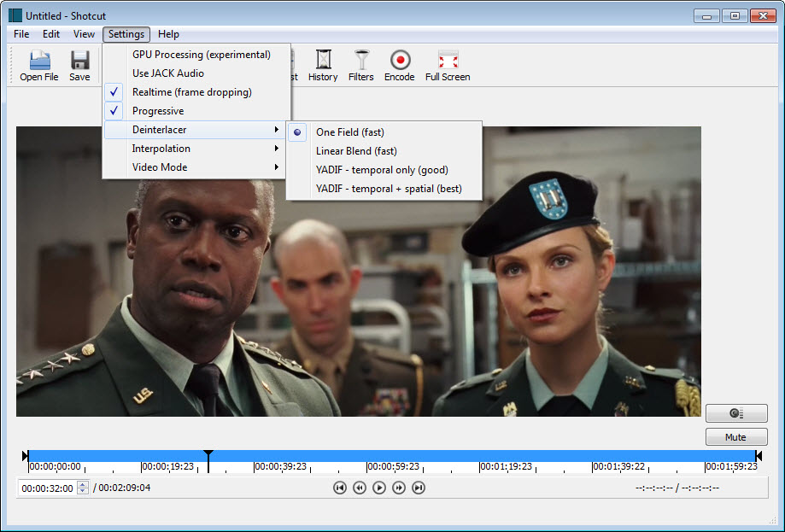The height and width of the screenshot is (532, 785).
Task: Click the Shotcut app icon in the title bar
Action: 15,15
